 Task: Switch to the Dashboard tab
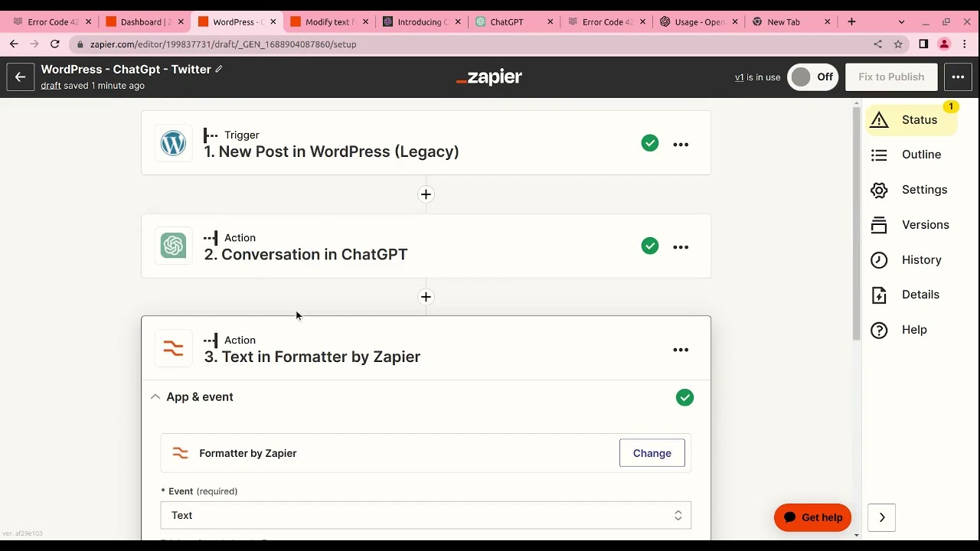click(x=145, y=22)
